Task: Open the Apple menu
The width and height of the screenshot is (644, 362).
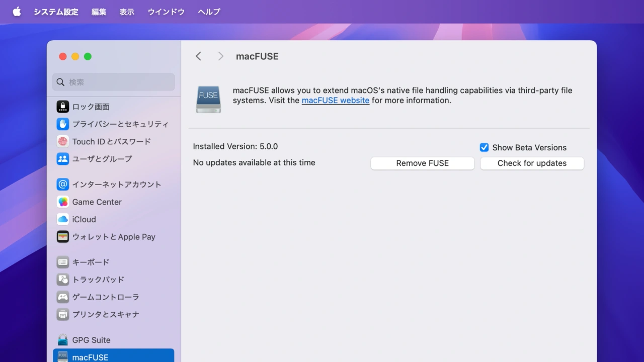Action: coord(17,12)
